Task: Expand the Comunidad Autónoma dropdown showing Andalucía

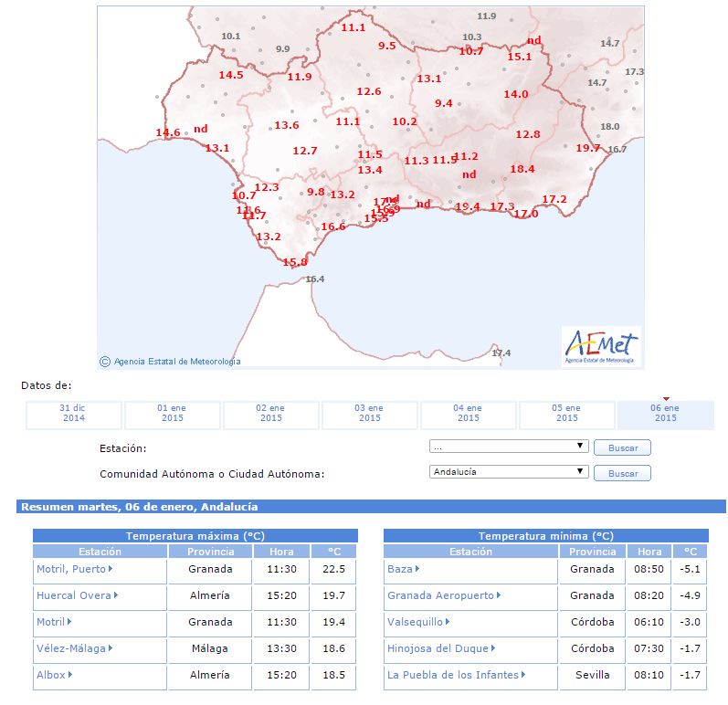Action: (x=509, y=472)
